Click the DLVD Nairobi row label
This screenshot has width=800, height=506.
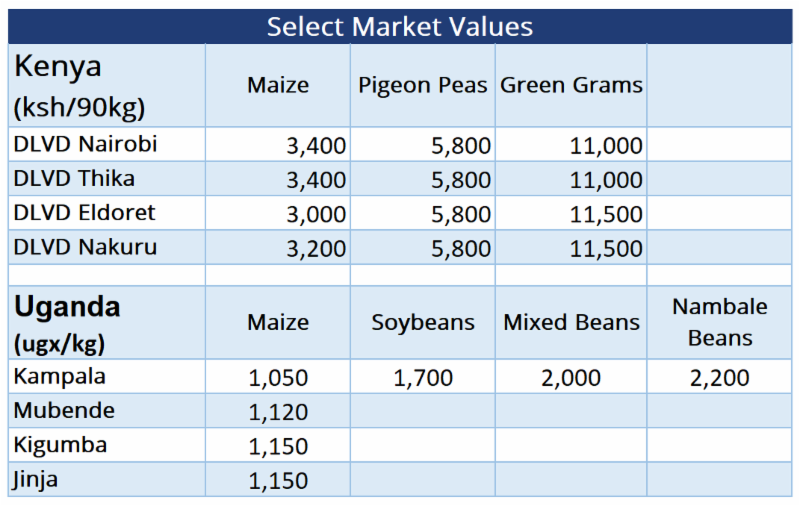point(85,144)
